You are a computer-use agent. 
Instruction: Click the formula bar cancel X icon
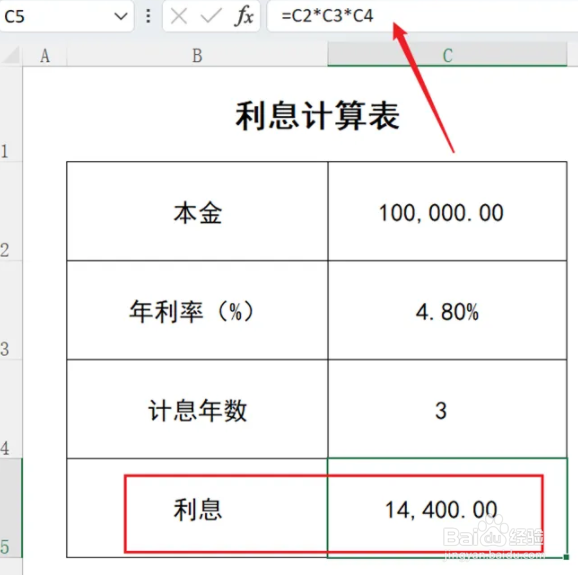(x=179, y=16)
